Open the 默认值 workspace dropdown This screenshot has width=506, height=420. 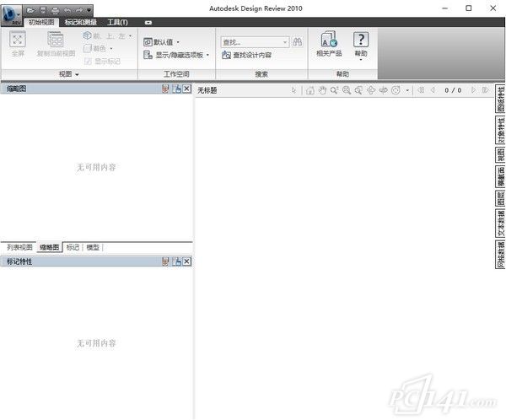pos(161,42)
